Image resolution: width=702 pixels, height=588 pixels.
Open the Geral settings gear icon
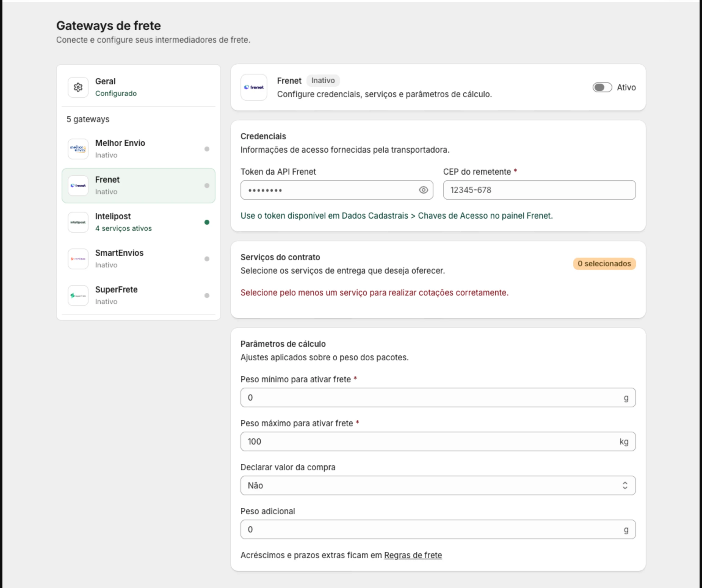tap(78, 87)
